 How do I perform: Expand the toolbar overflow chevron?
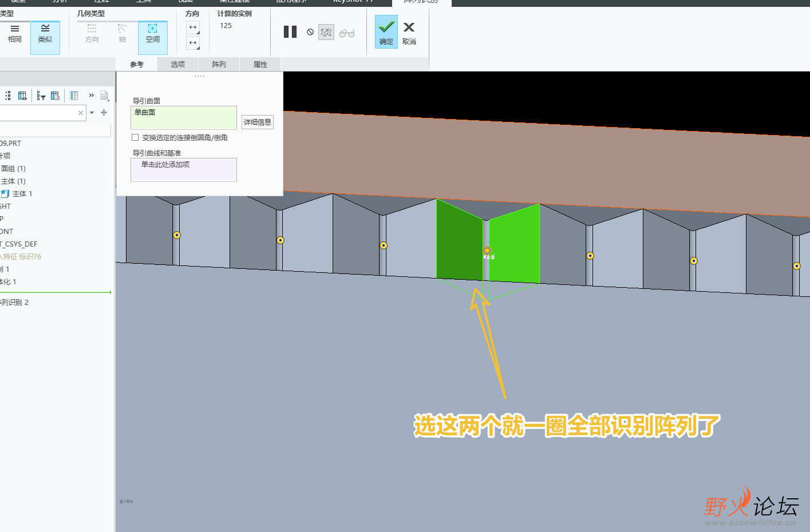[91, 95]
